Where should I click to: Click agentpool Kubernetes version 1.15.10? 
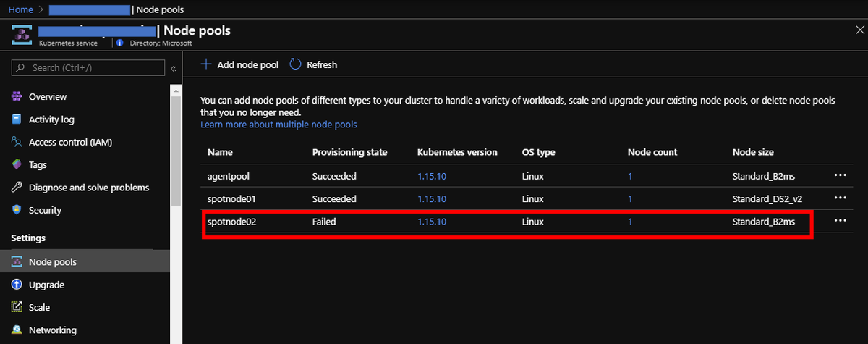point(432,176)
